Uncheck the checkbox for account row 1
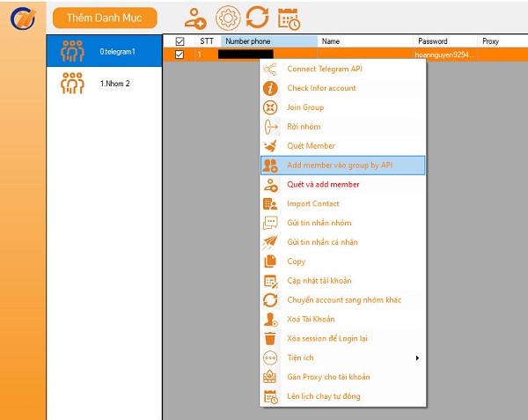528x420 pixels. coord(180,55)
